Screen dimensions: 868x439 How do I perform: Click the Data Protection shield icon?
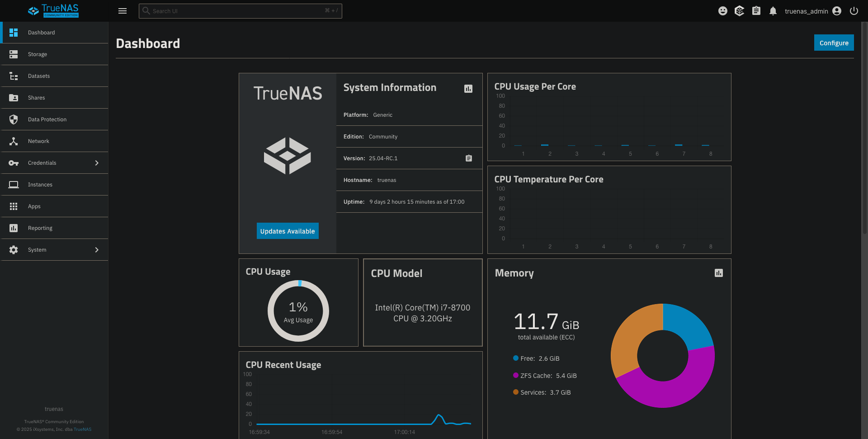(14, 119)
